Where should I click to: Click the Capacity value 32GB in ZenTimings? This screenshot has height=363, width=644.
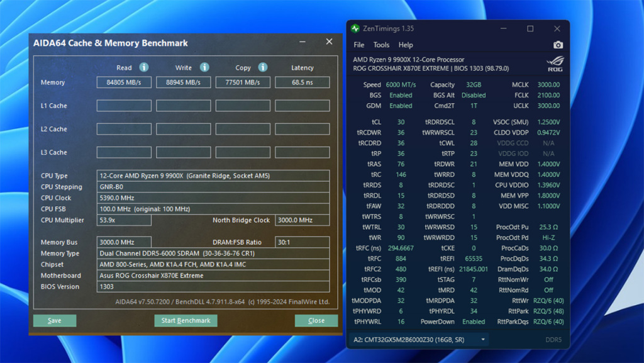(474, 84)
